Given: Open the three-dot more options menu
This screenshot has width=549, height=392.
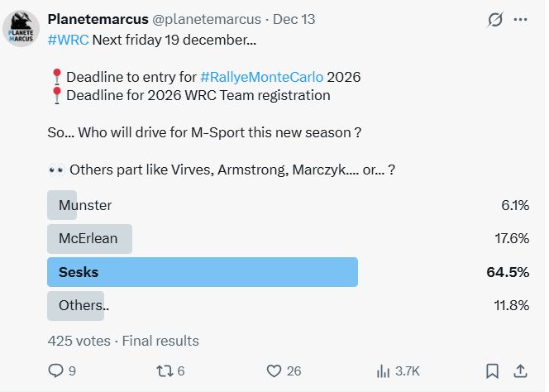Looking at the screenshot, I should tap(520, 19).
